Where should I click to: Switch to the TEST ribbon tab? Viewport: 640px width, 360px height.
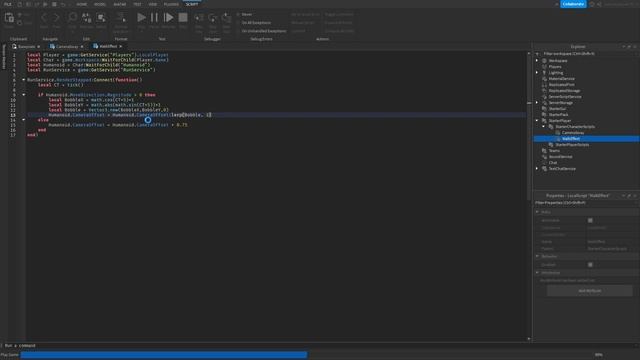pos(137,4)
